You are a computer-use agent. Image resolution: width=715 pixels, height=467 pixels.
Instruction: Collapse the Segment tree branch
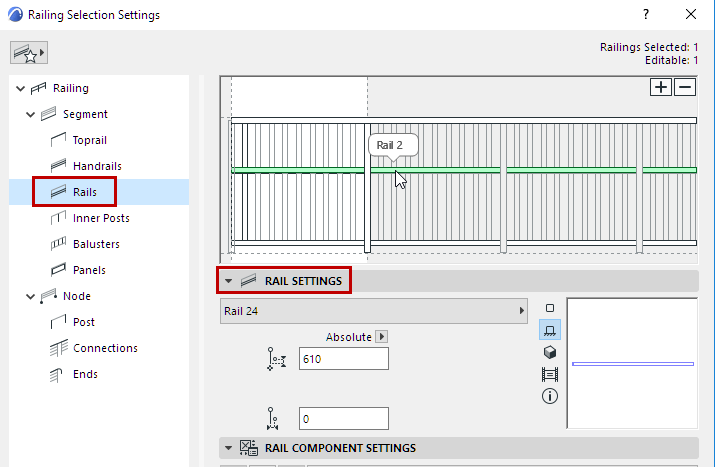click(x=31, y=115)
